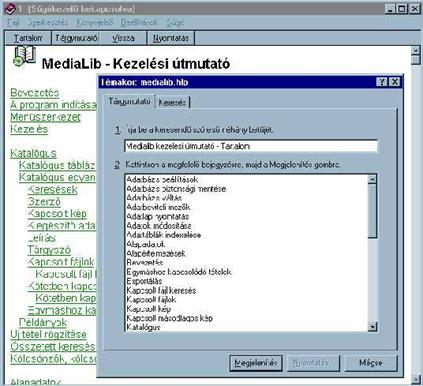Screen dimensions: 423x386
Task: Select 'Kapcsolt fájlok' in the index list
Action: tap(151, 300)
